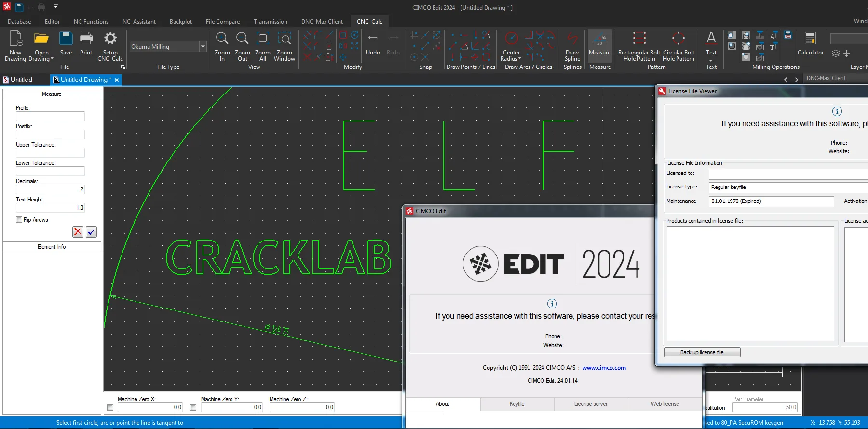868x429 pixels.
Task: Enable the Flip Arrows checkbox
Action: tap(19, 220)
